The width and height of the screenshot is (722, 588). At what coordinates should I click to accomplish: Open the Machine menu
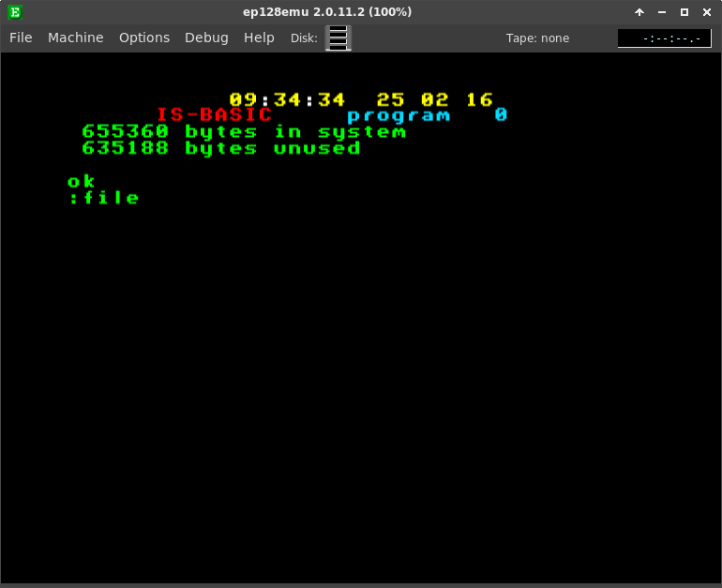point(76,38)
